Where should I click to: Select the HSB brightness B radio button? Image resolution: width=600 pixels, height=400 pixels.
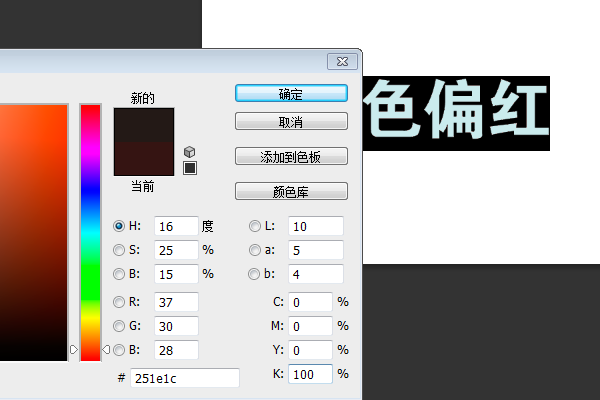coord(119,274)
